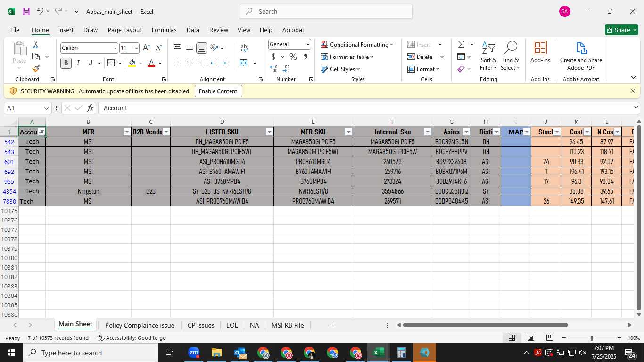Click the Top Align icon

click(177, 48)
